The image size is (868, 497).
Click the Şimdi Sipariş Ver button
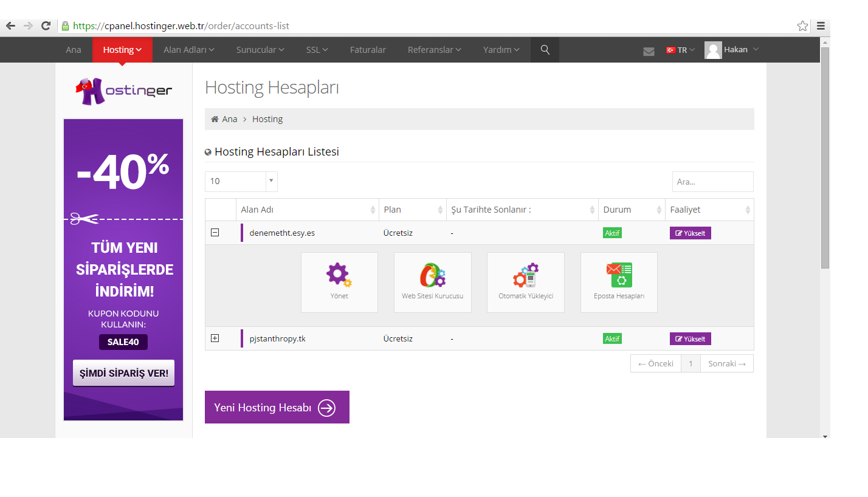tap(123, 373)
